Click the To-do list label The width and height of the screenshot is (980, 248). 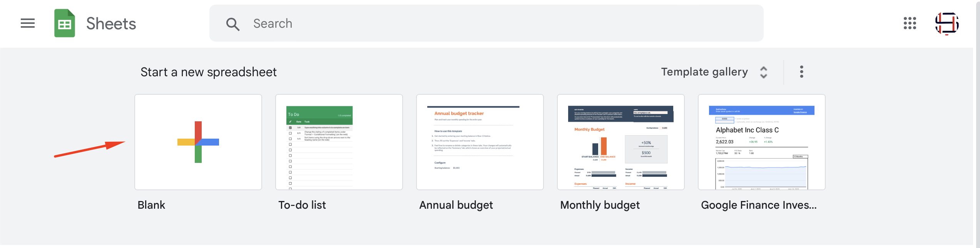pyautogui.click(x=302, y=205)
